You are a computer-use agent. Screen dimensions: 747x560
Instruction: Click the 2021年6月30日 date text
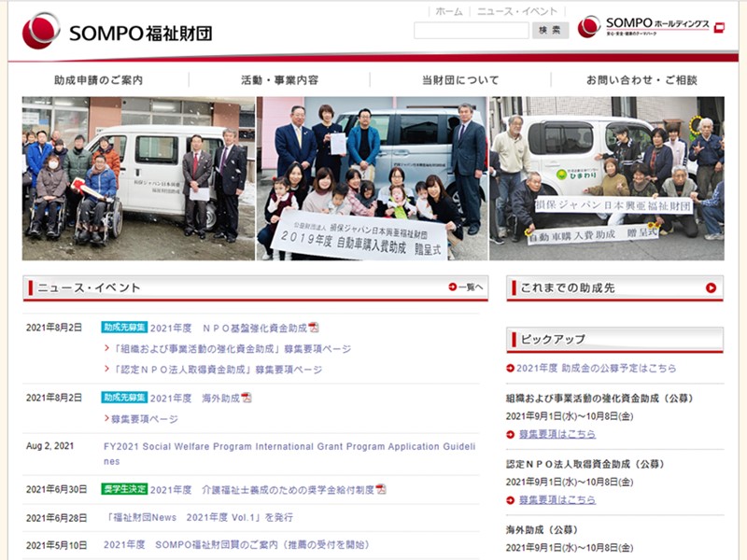[56, 489]
